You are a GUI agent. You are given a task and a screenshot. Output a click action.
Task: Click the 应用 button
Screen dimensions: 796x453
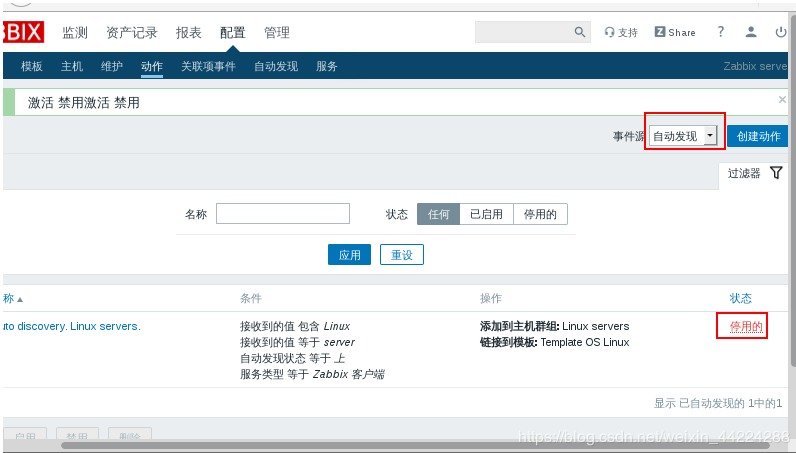pos(349,254)
